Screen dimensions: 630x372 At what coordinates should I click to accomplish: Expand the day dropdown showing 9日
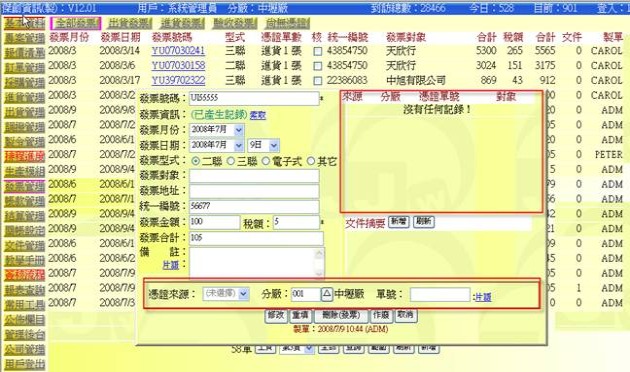(x=274, y=145)
